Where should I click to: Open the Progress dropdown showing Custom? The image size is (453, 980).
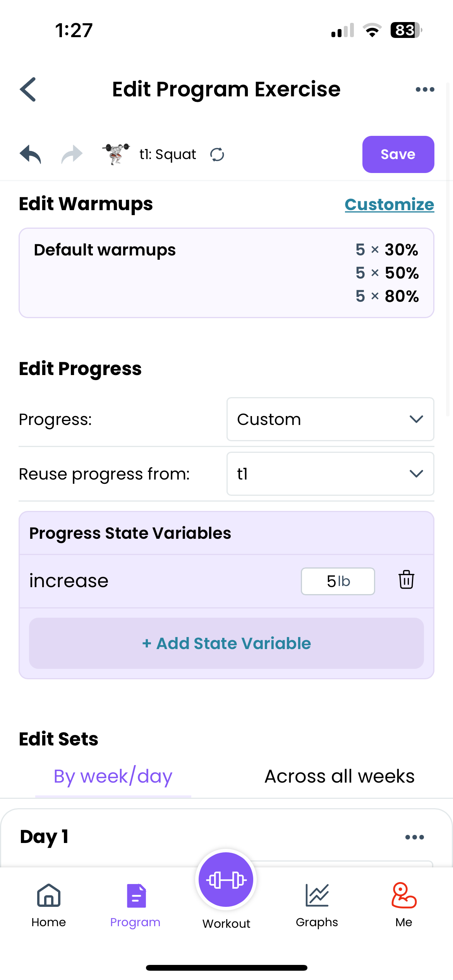330,419
